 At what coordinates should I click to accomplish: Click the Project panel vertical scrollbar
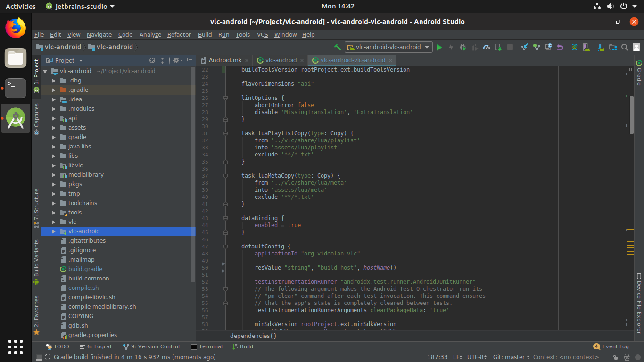pos(193,174)
